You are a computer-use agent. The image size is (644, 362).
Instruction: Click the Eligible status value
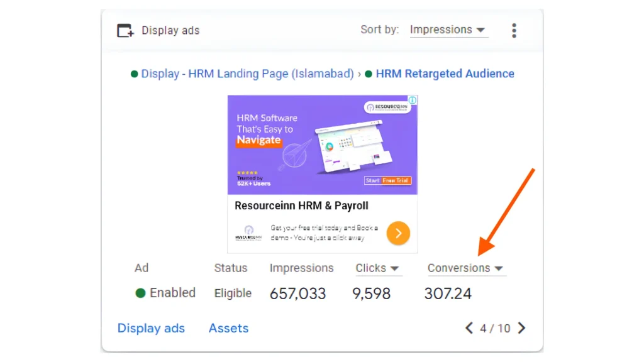[233, 293]
